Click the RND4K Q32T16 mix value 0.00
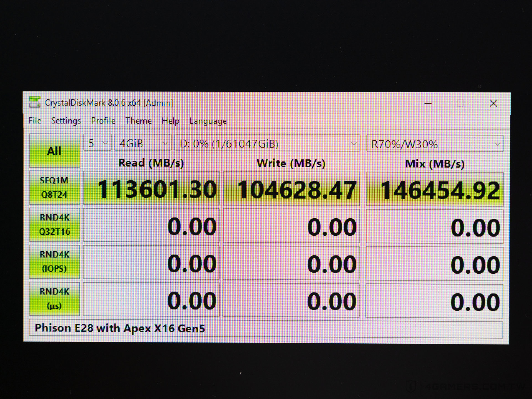The width and height of the screenshot is (532, 399). (x=435, y=227)
